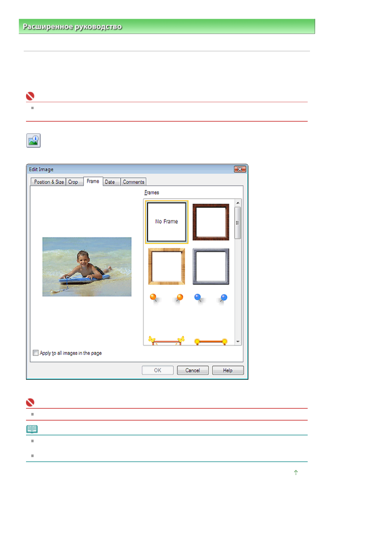The height and width of the screenshot is (555, 392).
Task: Pick the light wood frame
Action: coord(166,266)
